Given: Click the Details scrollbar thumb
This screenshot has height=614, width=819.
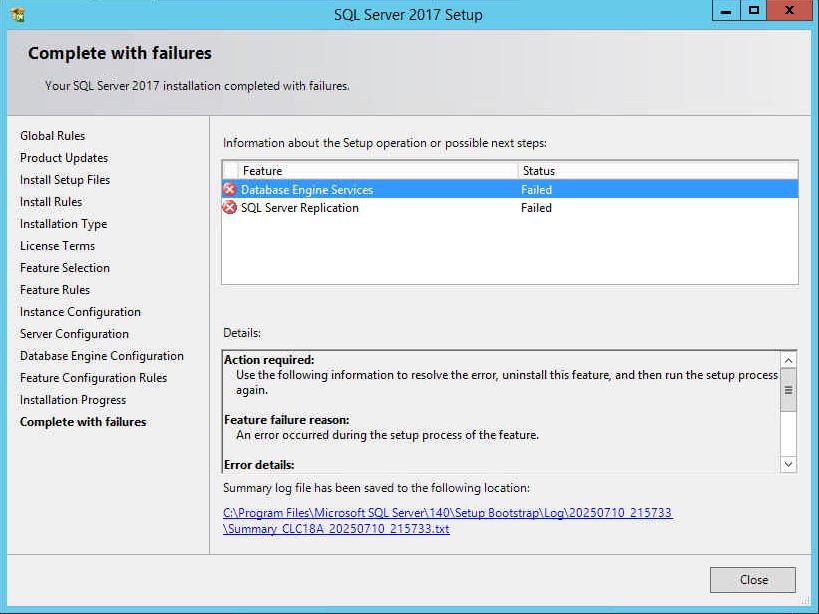Looking at the screenshot, I should click(788, 390).
